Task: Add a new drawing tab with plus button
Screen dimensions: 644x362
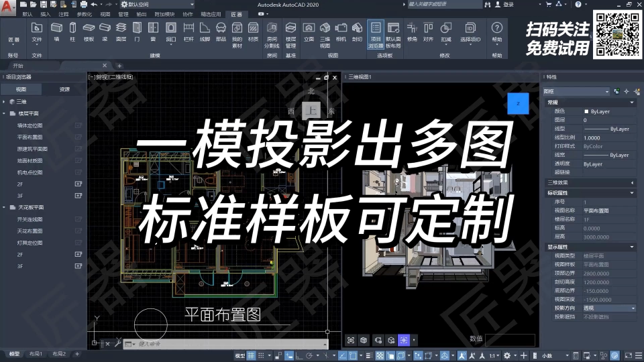Action: 119,66
